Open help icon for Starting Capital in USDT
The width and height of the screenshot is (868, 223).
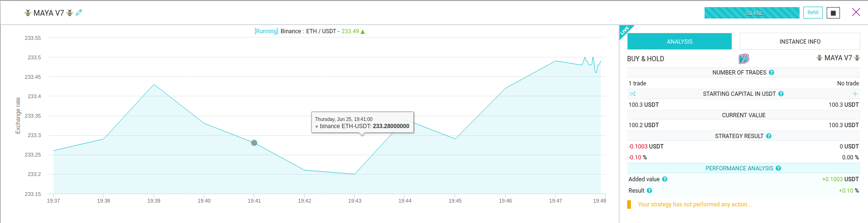781,94
